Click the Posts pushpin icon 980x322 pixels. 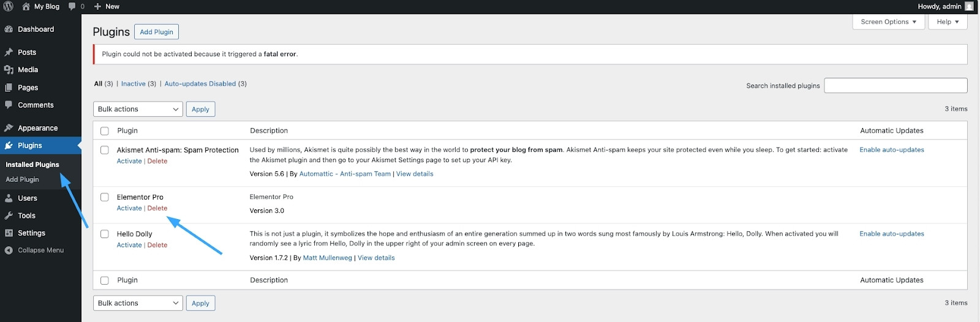tap(9, 53)
